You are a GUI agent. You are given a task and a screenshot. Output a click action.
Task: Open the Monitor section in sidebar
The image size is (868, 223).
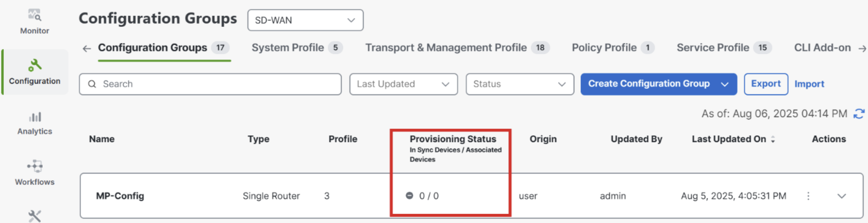pos(34,21)
